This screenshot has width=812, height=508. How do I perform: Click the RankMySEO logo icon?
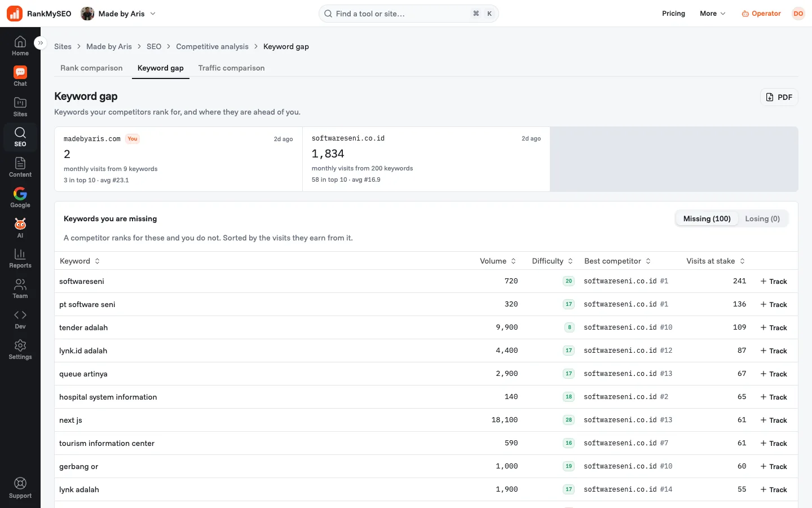click(x=15, y=14)
